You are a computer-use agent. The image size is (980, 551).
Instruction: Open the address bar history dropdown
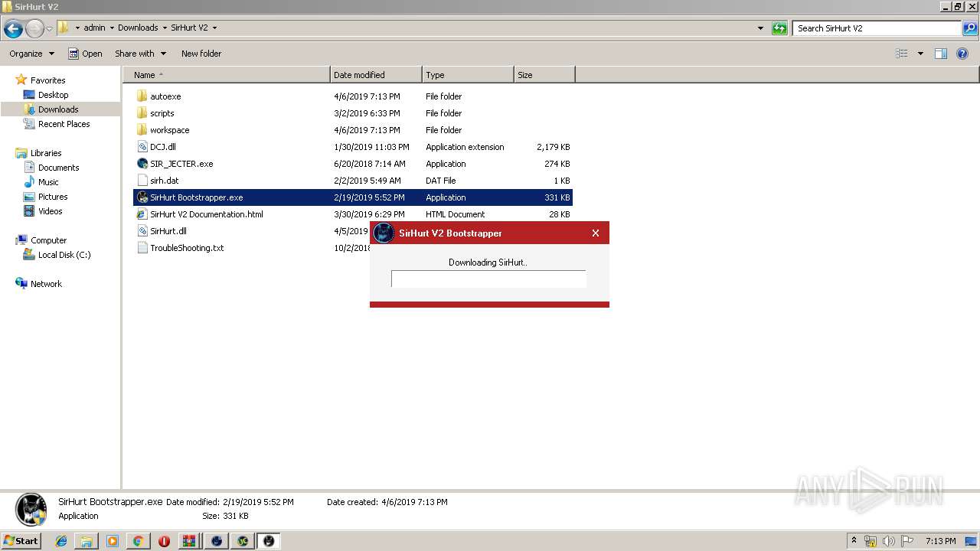[x=760, y=28]
